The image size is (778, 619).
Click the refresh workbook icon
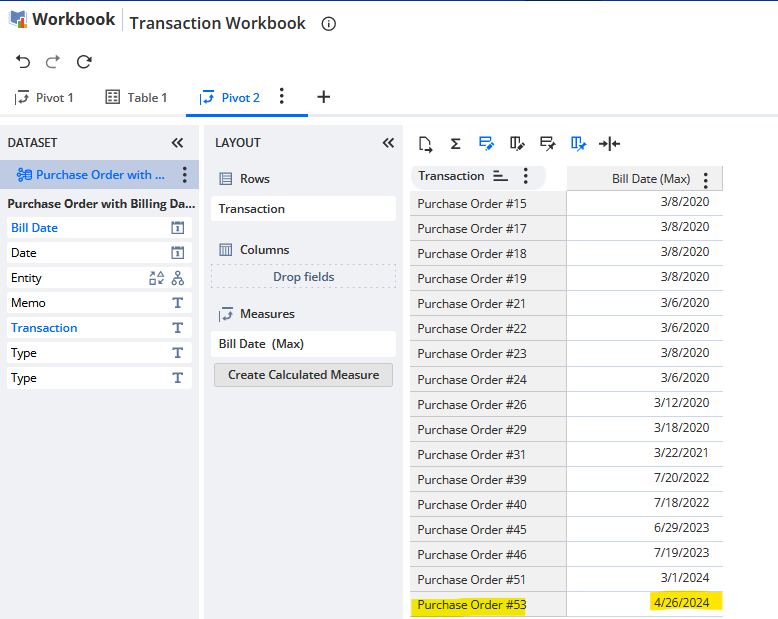[x=84, y=62]
